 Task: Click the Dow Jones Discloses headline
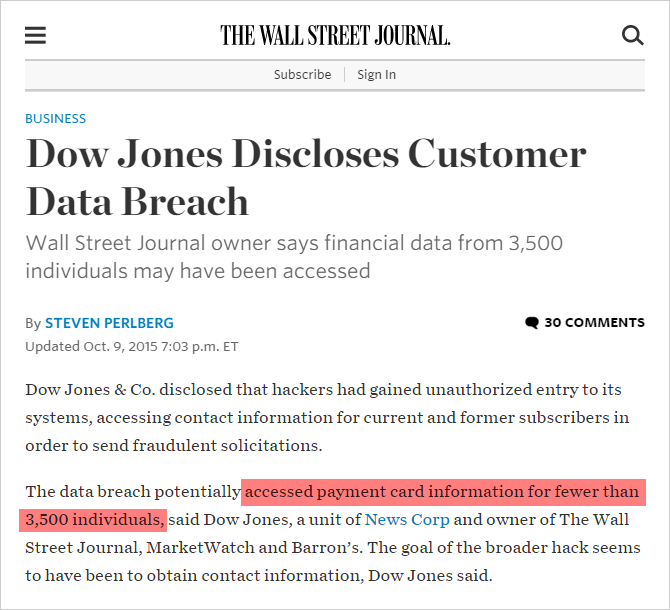point(306,177)
